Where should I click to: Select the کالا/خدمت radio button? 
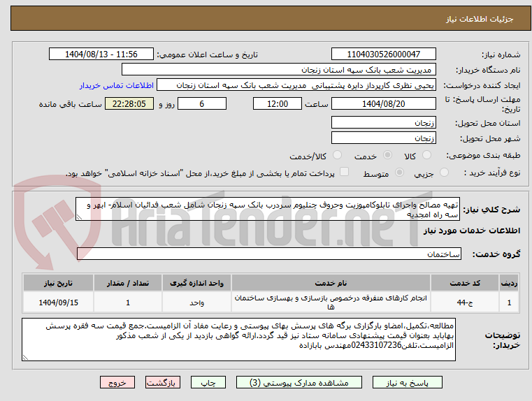pos(337,155)
